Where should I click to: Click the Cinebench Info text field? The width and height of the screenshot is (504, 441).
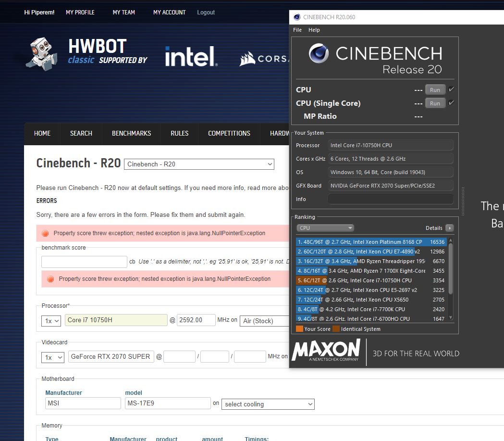(391, 199)
